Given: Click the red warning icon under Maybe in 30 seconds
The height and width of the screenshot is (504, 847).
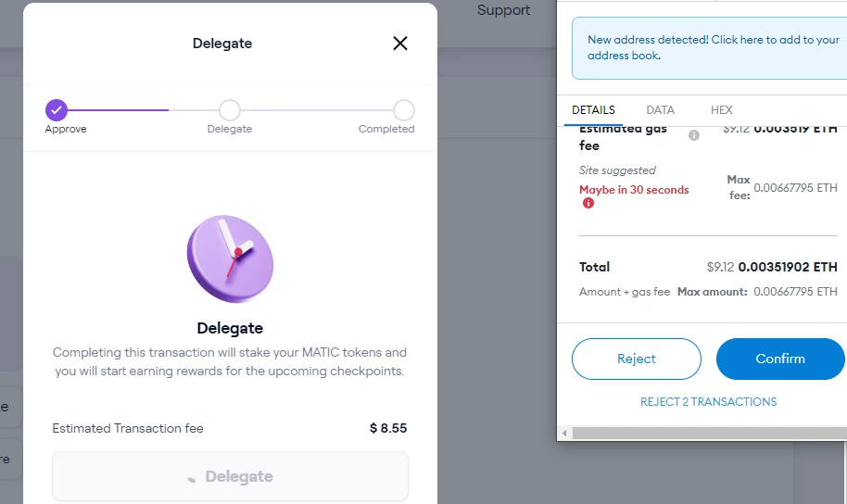Looking at the screenshot, I should coord(588,203).
